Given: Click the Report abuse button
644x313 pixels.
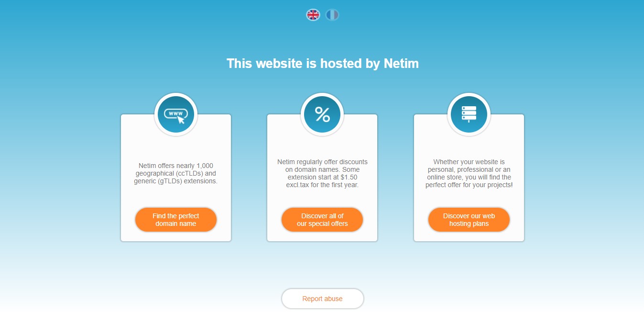Looking at the screenshot, I should point(322,299).
